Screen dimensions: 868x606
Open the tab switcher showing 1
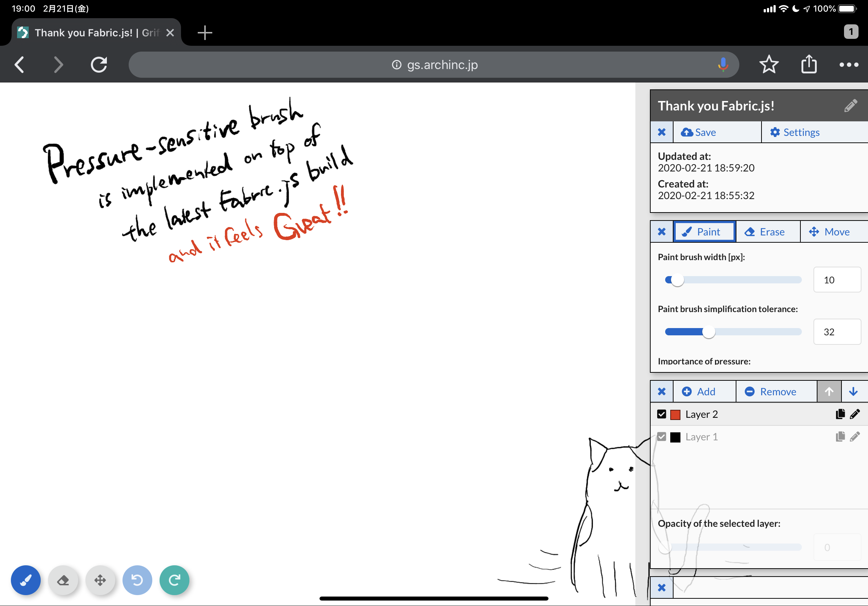(x=851, y=32)
